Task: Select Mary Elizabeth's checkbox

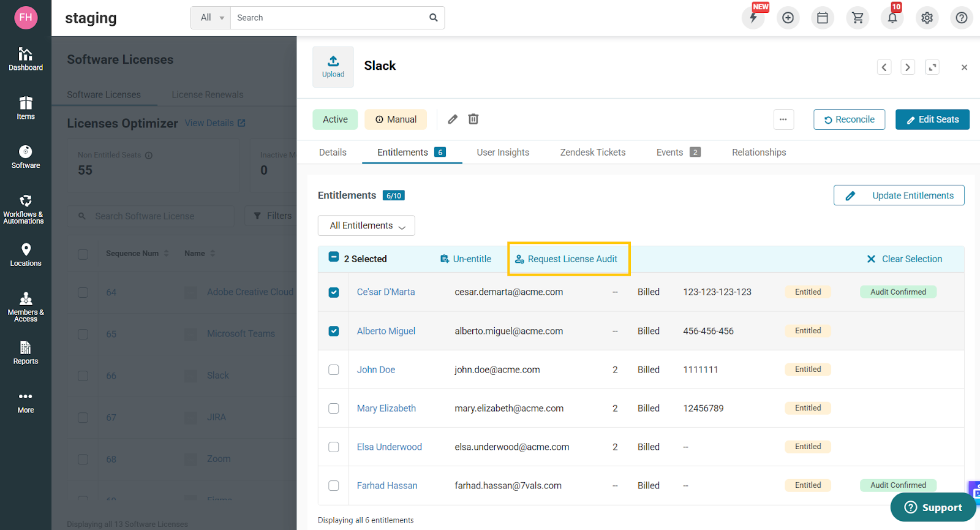Action: click(x=334, y=408)
